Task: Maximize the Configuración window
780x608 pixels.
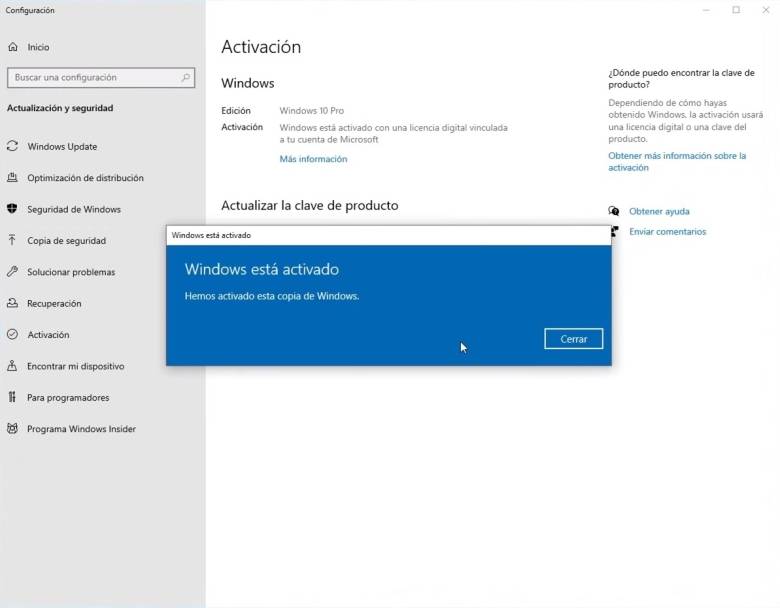Action: 736,10
